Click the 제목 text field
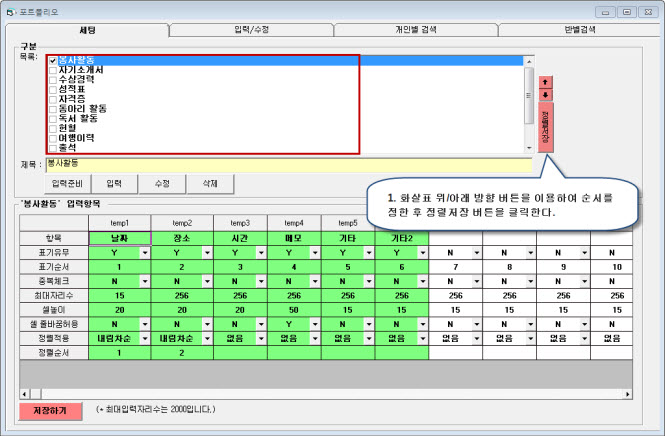The width and height of the screenshot is (665, 436). pyautogui.click(x=288, y=162)
